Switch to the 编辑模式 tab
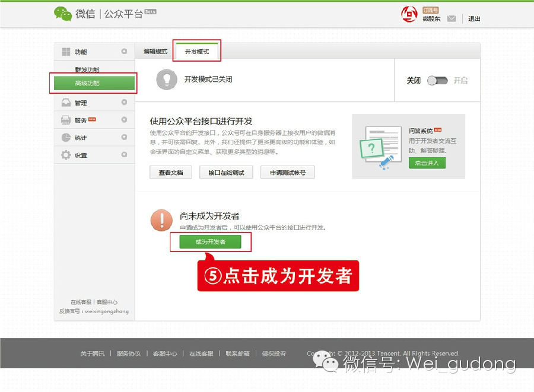Image resolution: width=534 pixels, height=392 pixels. [x=155, y=52]
